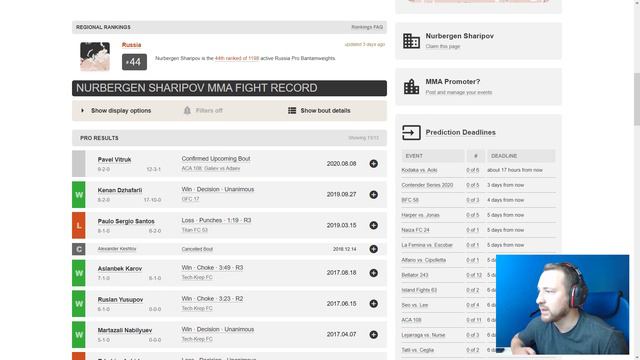Image resolution: width=640 pixels, height=360 pixels.
Task: Open the Rankings FAQ link
Action: [367, 27]
